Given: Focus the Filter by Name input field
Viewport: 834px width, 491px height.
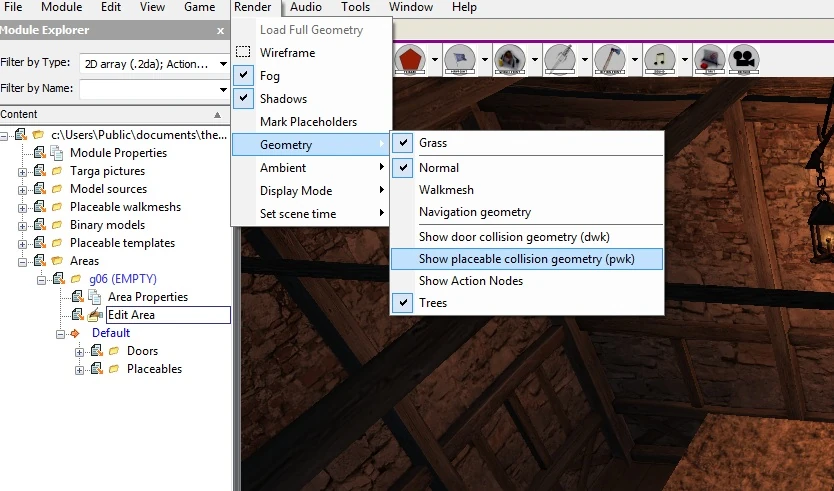Looking at the screenshot, I should 148,89.
